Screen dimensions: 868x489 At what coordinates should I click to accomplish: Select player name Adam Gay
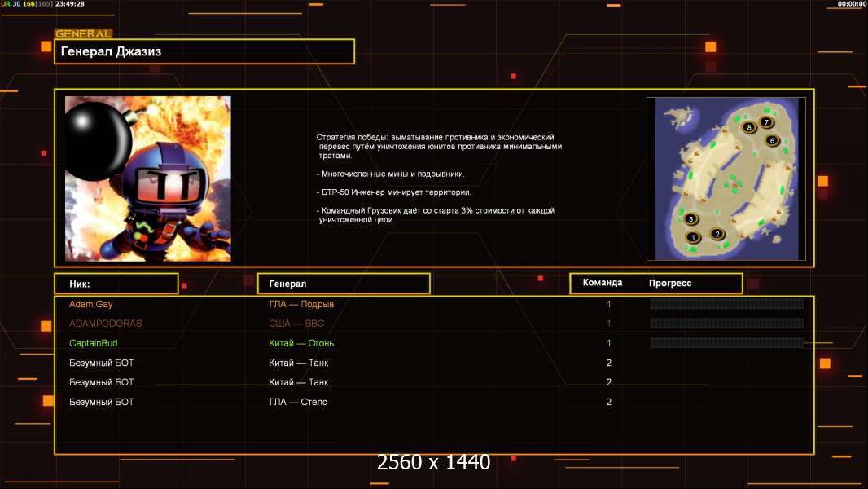point(90,304)
